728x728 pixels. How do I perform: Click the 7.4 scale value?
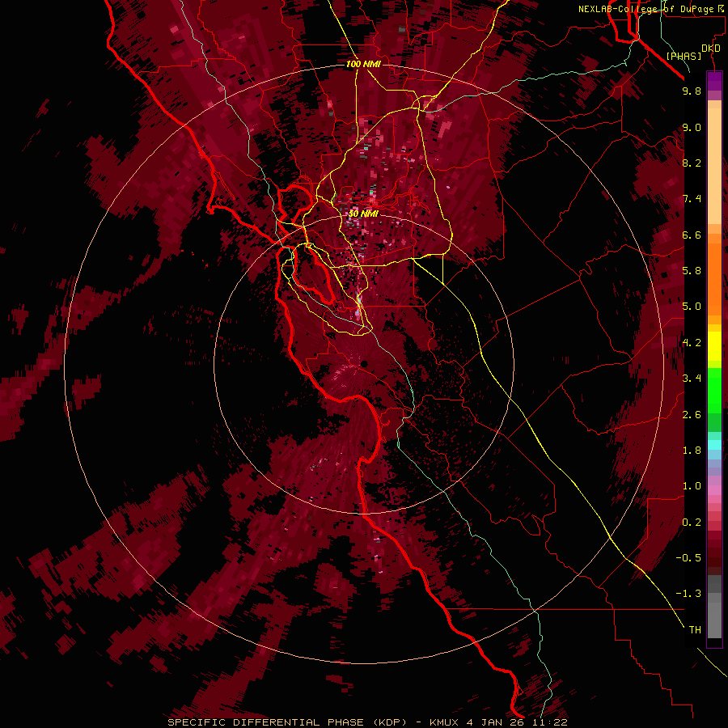tap(692, 199)
